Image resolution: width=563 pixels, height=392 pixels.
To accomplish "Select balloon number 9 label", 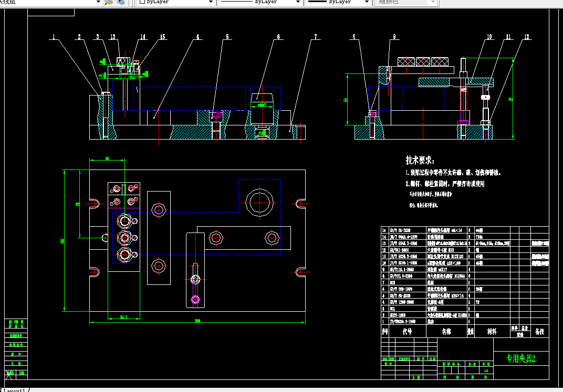I will [394, 37].
